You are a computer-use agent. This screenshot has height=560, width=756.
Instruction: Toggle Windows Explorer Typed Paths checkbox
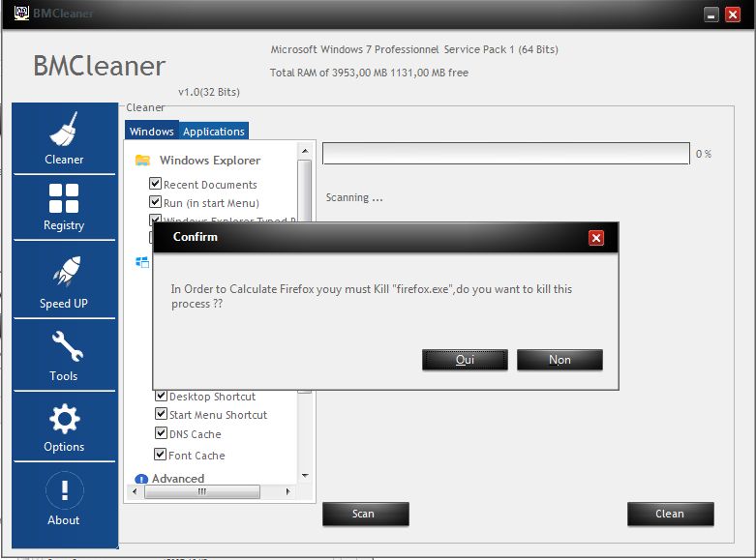coord(155,220)
